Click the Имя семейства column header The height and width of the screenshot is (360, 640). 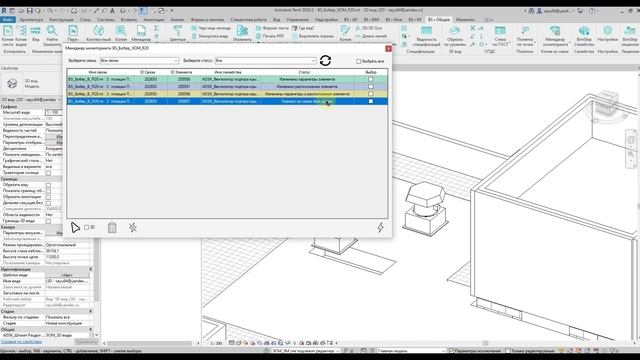point(228,72)
